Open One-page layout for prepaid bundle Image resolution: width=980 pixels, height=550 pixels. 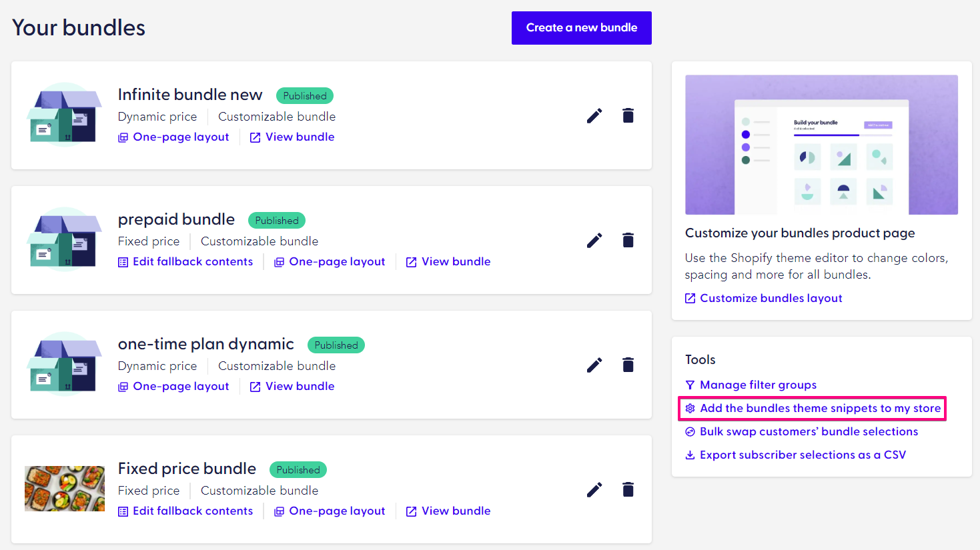(337, 261)
